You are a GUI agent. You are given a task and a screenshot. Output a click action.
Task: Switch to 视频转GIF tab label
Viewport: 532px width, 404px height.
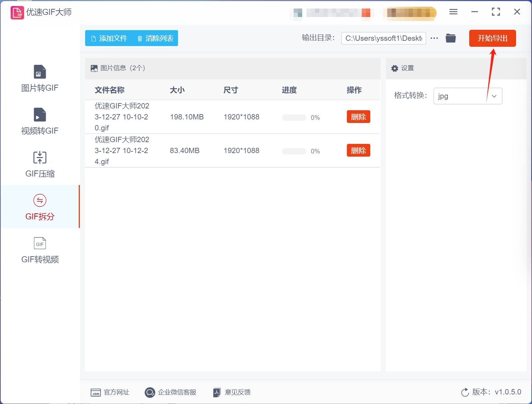(x=40, y=131)
